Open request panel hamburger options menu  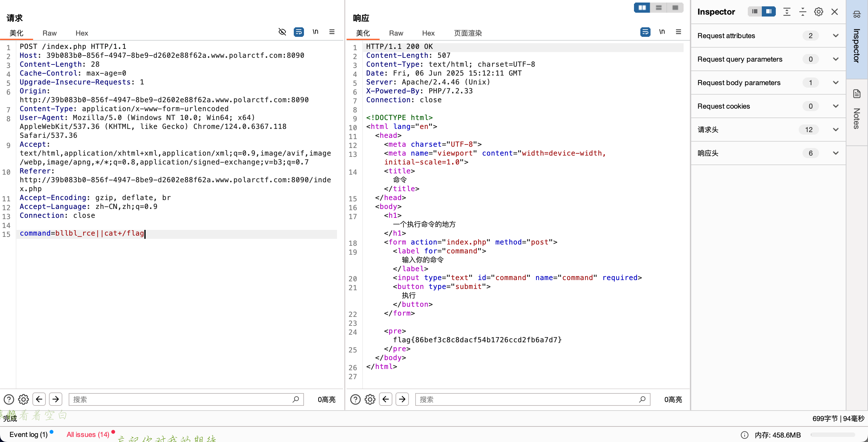(332, 32)
